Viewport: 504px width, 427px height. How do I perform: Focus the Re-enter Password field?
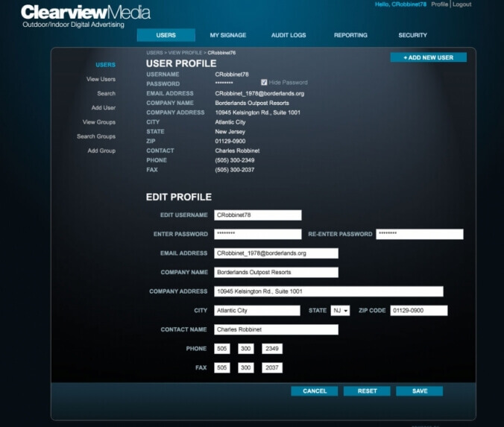(419, 234)
